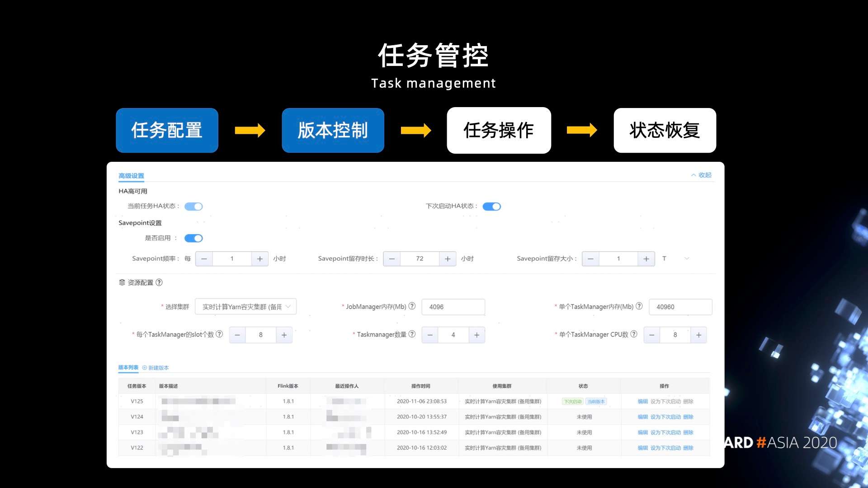Click help icon beside JobManager内存(Mb)
The height and width of the screenshot is (488, 868).
point(412,306)
